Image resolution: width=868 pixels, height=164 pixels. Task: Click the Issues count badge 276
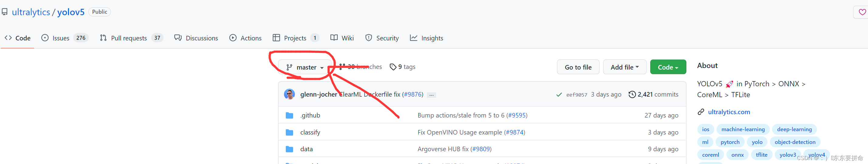(x=81, y=38)
